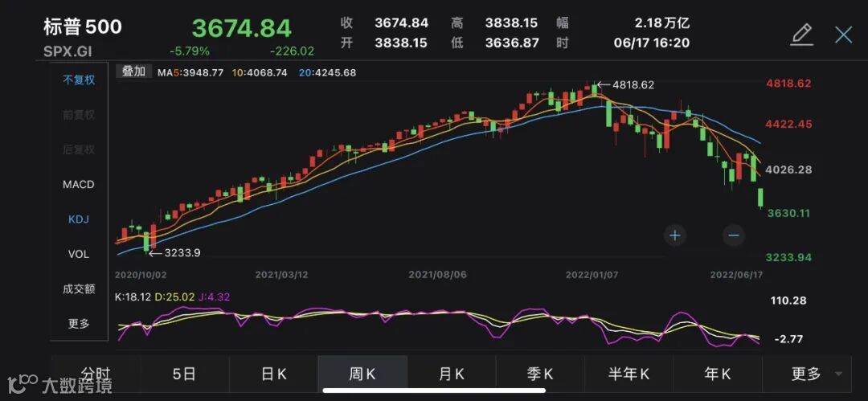Tap the home indicator bar at bottom
This screenshot has width=868, height=401.
(x=433, y=391)
